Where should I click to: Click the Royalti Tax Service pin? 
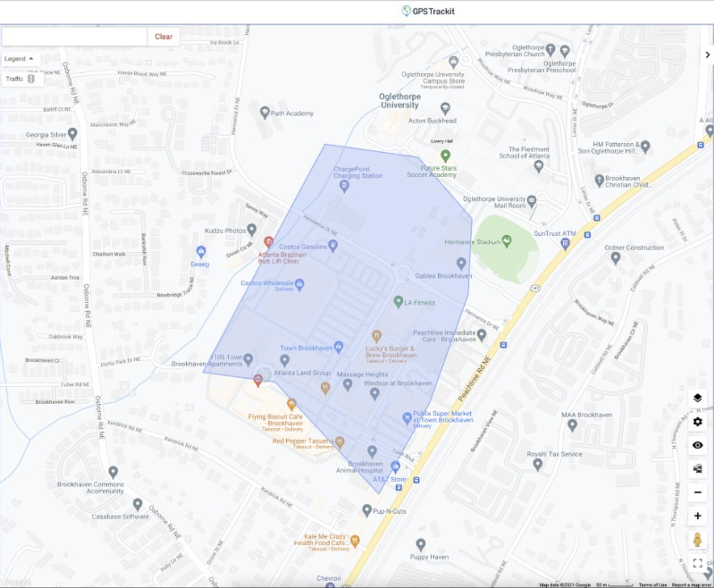[538, 465]
